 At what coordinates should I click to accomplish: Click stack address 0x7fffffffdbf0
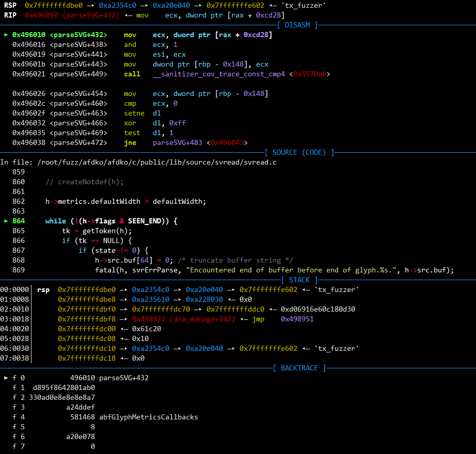coord(87,309)
